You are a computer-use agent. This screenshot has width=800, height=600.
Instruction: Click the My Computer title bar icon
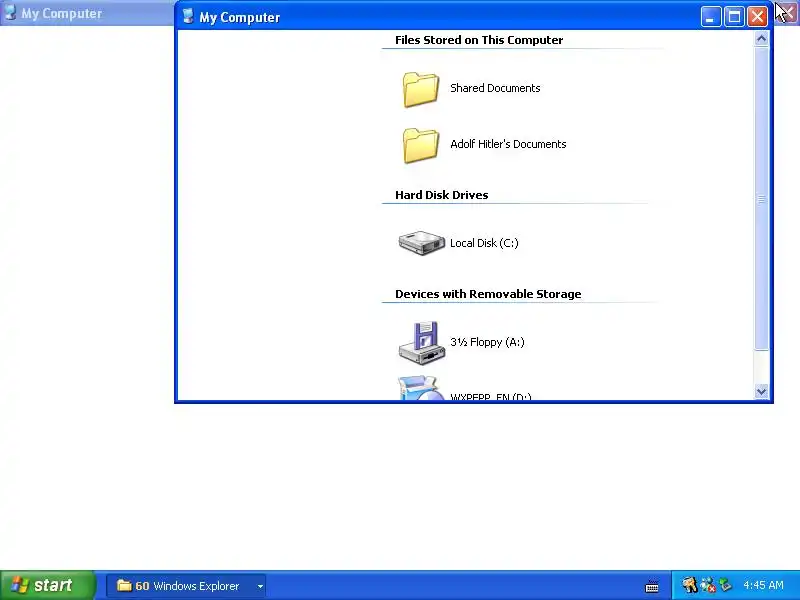(188, 16)
